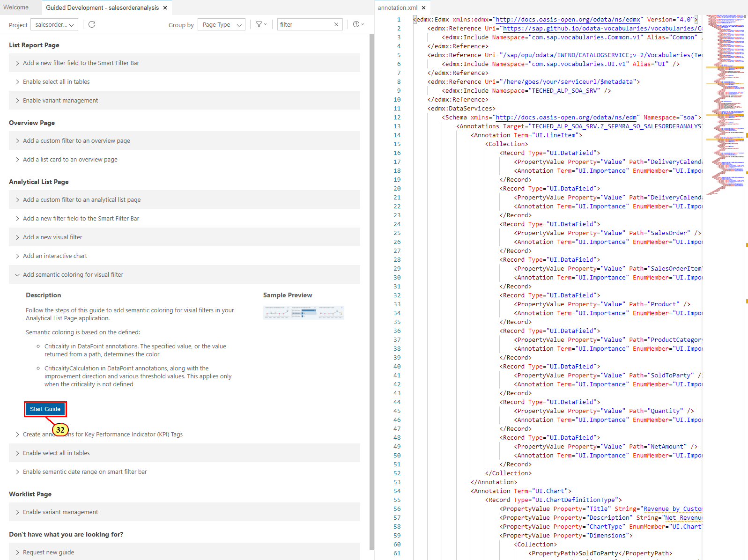Click in the filter input field
Viewport: 748px width, 560px height.
[305, 24]
